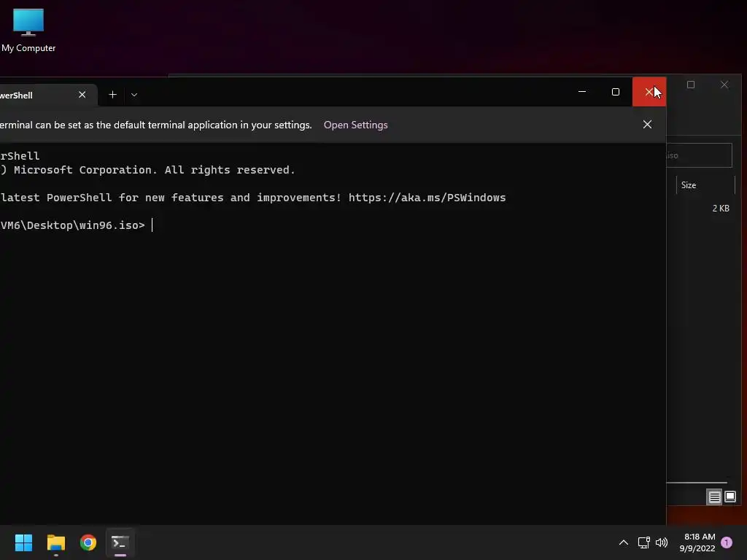
Task: Dismiss the default terminal notification bar
Action: coord(647,124)
